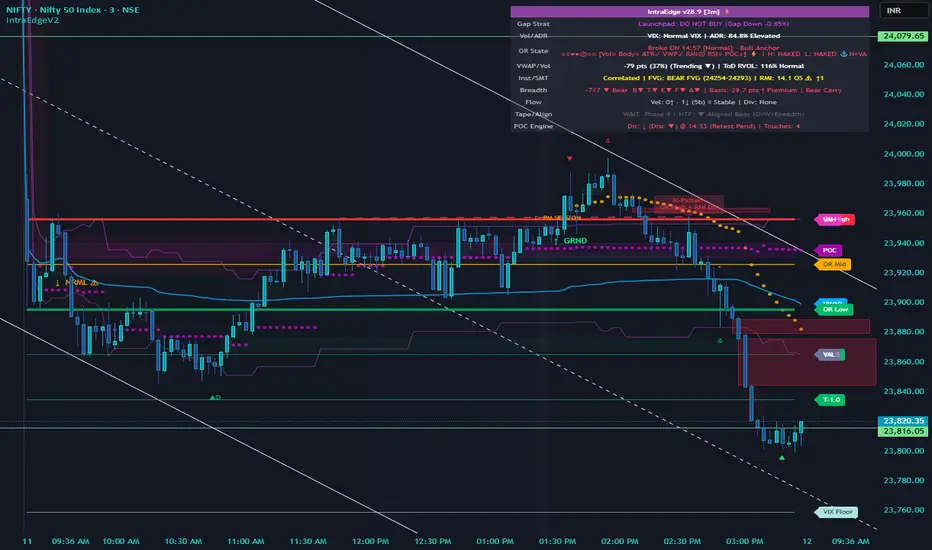This screenshot has height=550, width=932.
Task: Click the blue 23,820.35 current price label
Action: (x=903, y=421)
